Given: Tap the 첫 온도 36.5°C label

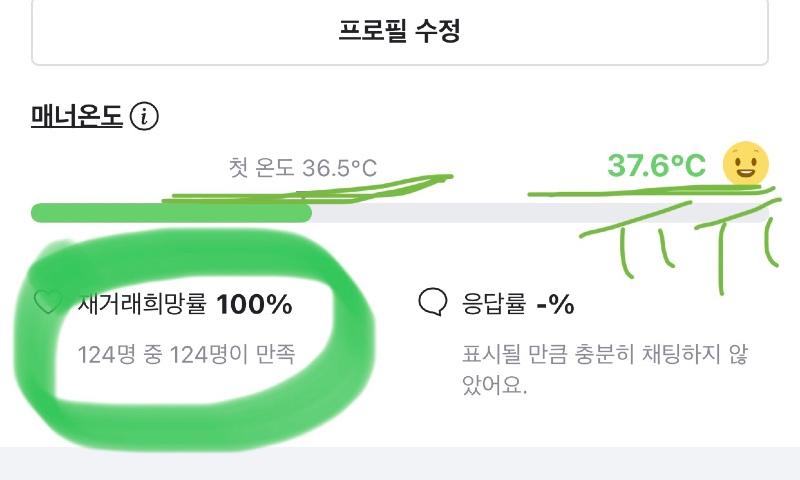Looking at the screenshot, I should point(303,167).
